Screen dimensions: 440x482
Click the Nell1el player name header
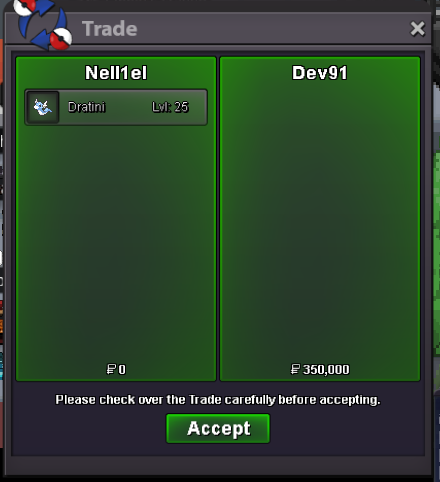(116, 73)
